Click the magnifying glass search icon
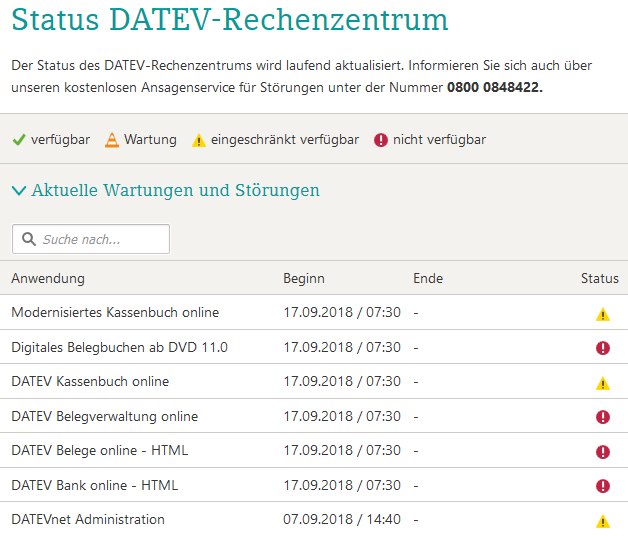Screen dimensions: 628x540 click(x=29, y=239)
